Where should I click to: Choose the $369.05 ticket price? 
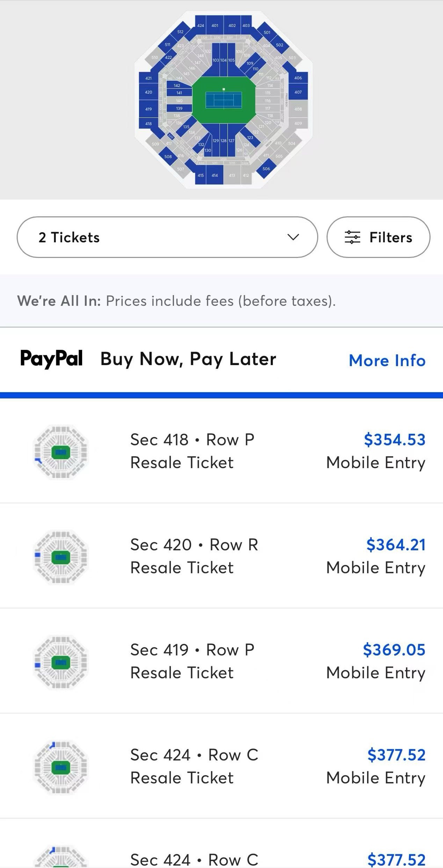click(x=394, y=650)
